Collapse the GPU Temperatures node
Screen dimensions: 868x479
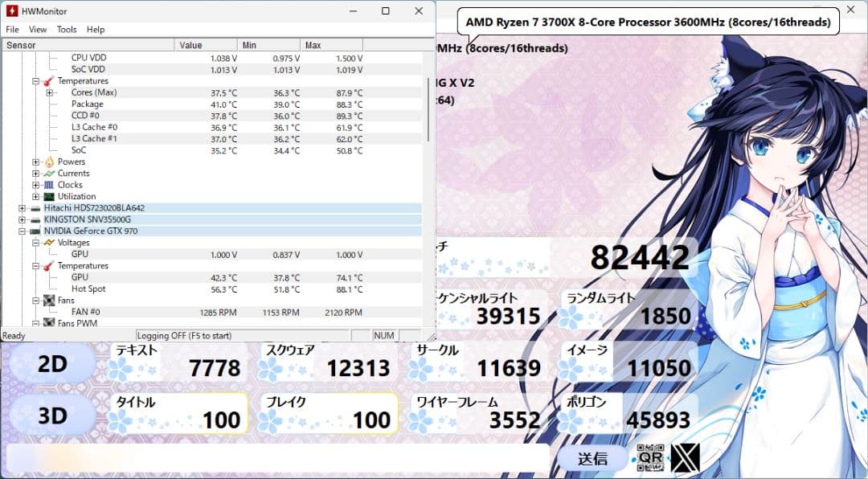35,266
